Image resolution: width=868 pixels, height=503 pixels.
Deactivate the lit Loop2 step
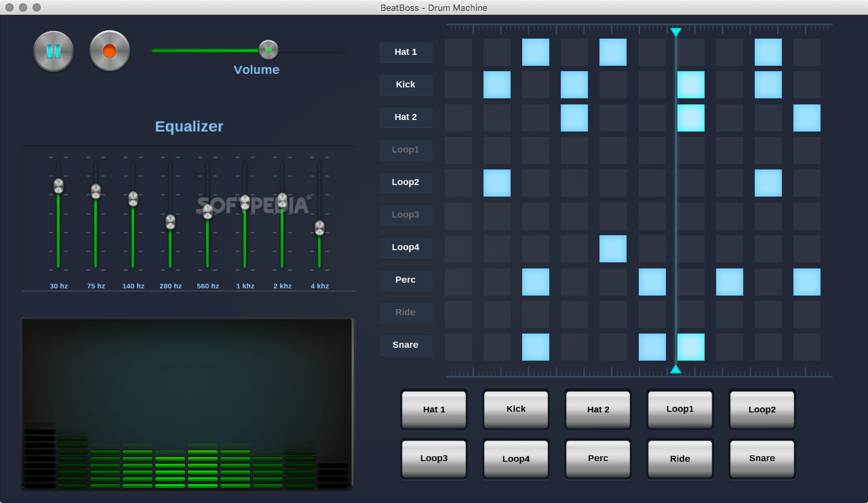pos(497,182)
